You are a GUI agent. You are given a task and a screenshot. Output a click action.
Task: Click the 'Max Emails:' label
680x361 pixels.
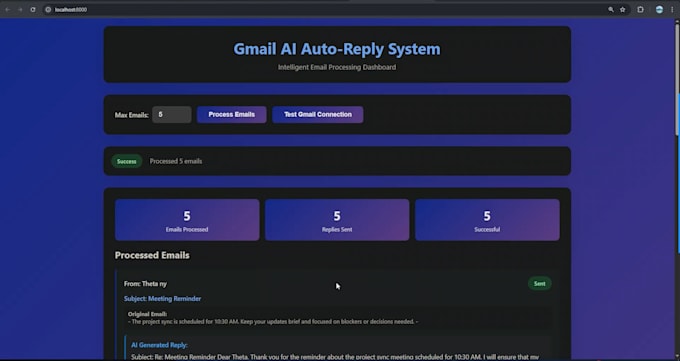(x=131, y=115)
